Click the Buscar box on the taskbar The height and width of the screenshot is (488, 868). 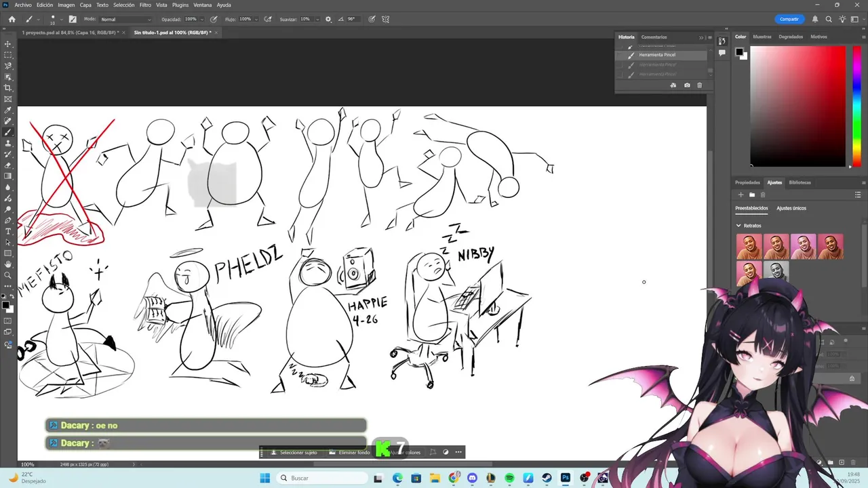pos(321,478)
